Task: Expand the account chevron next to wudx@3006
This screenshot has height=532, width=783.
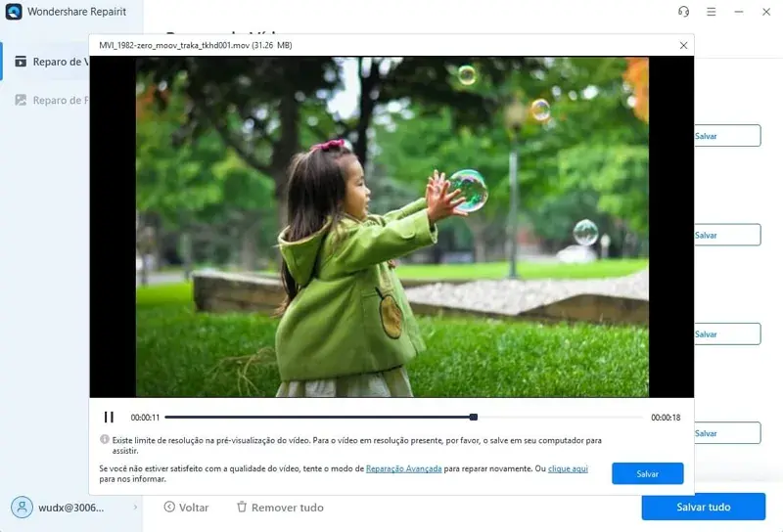Action: click(x=134, y=507)
